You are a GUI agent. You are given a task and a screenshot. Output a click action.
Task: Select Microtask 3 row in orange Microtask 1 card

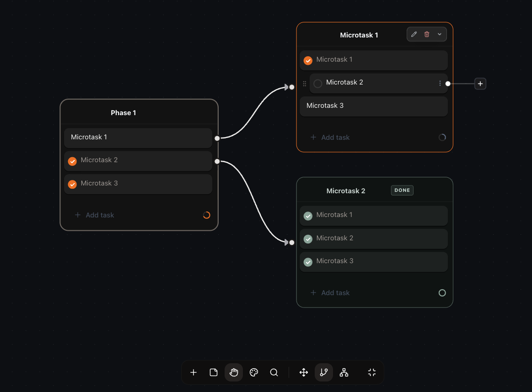tap(374, 106)
